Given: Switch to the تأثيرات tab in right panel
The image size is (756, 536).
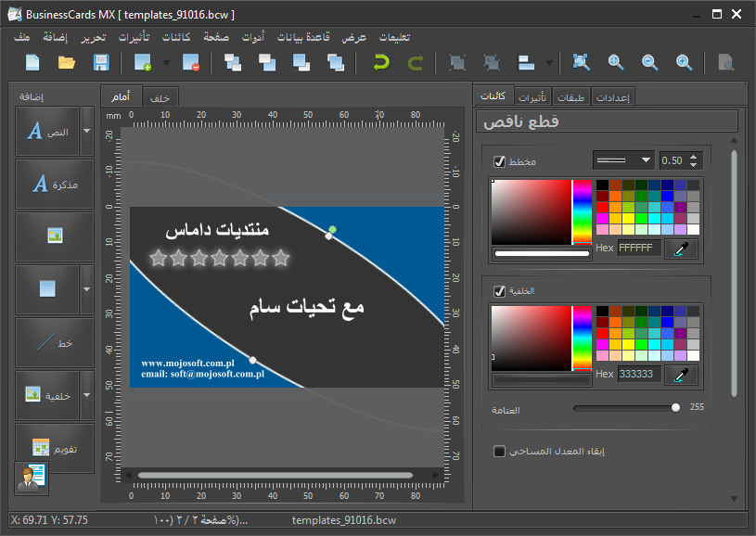Looking at the screenshot, I should 532,97.
